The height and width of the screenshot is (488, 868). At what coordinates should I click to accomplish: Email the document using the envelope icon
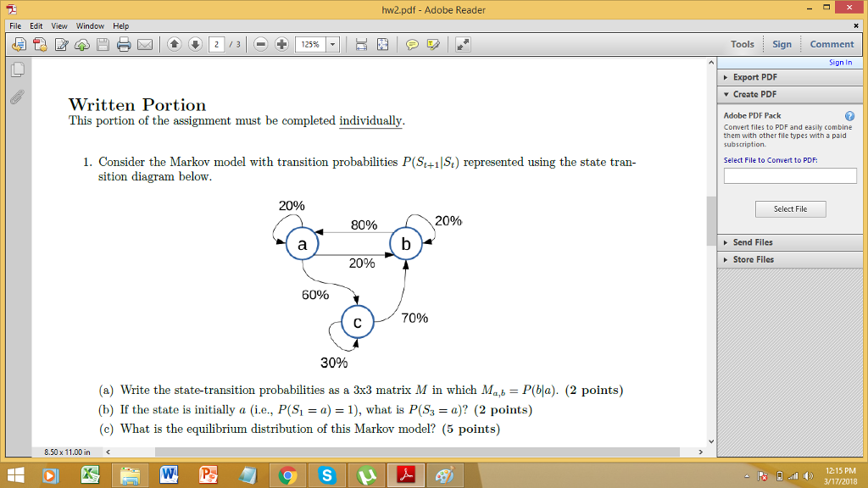(x=144, y=44)
